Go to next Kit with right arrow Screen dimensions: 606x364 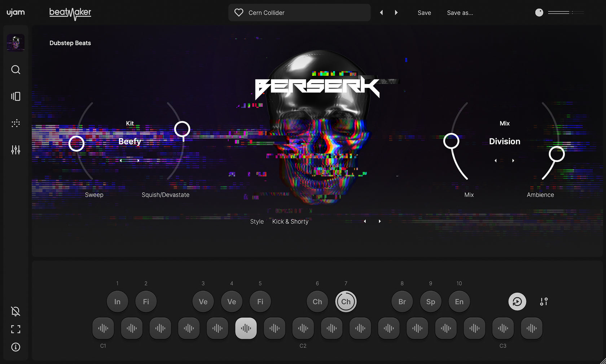tap(139, 161)
